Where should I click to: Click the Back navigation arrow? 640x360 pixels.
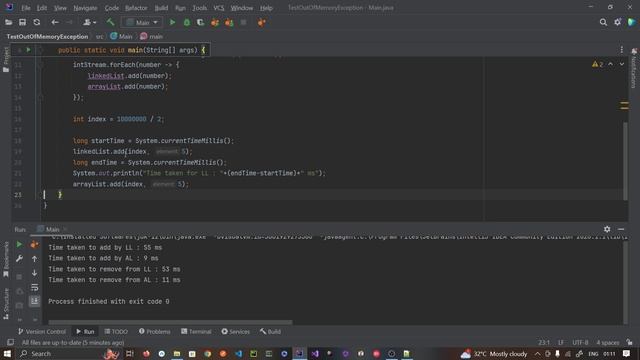pyautogui.click(x=55, y=22)
